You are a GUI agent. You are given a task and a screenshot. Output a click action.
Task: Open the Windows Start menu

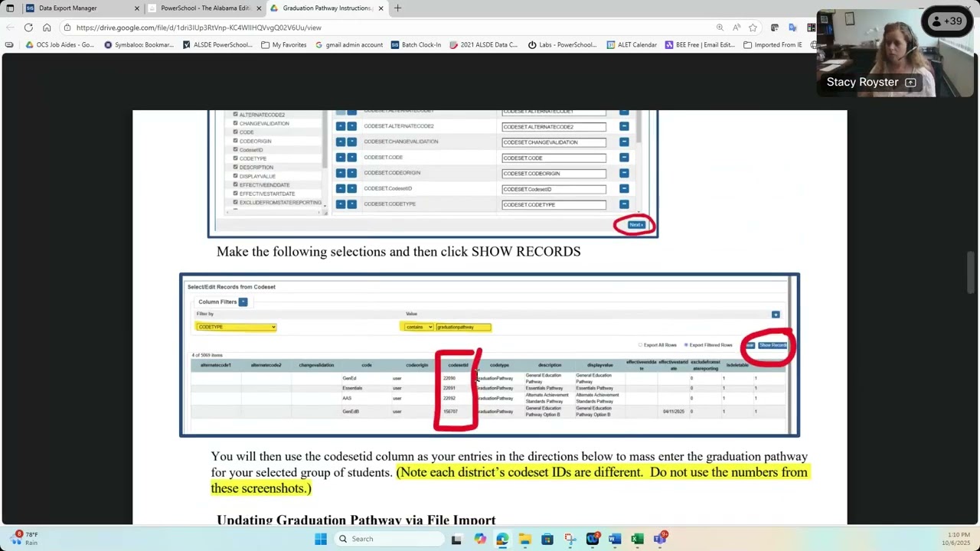tap(321, 539)
